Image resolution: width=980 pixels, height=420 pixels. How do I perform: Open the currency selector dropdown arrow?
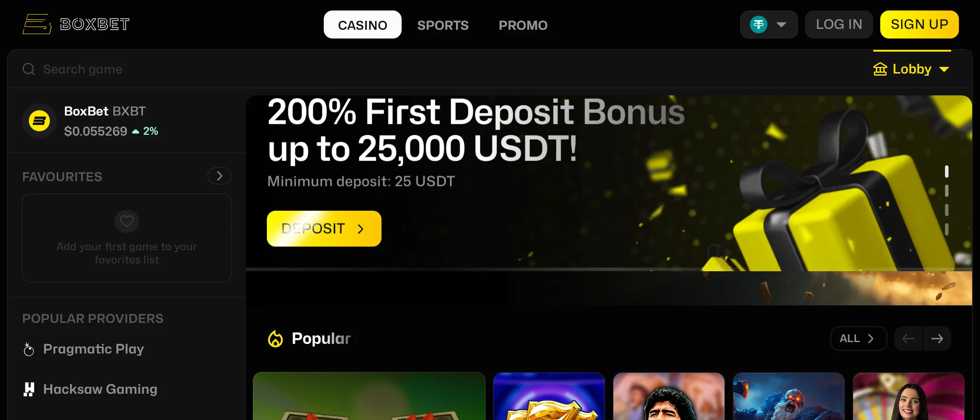[781, 24]
